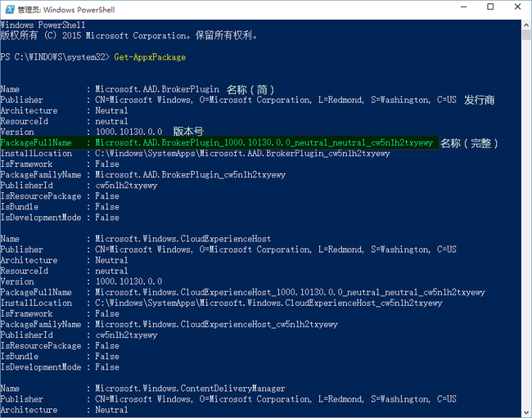Click the scrollbar down arrow

526,412
